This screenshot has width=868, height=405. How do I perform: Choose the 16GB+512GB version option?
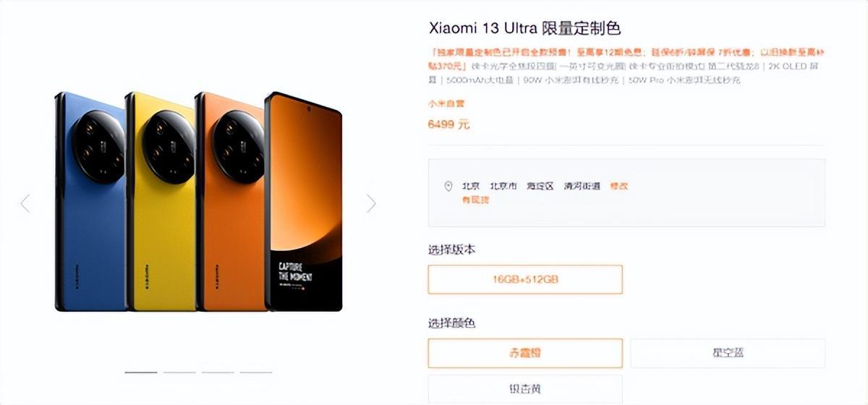pos(525,279)
